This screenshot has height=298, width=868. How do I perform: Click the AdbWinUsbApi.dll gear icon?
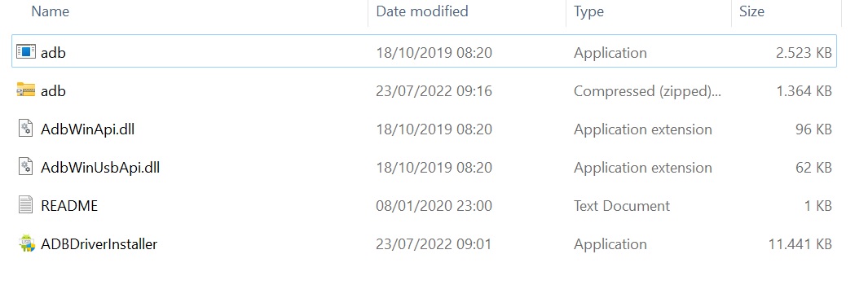[x=26, y=167]
